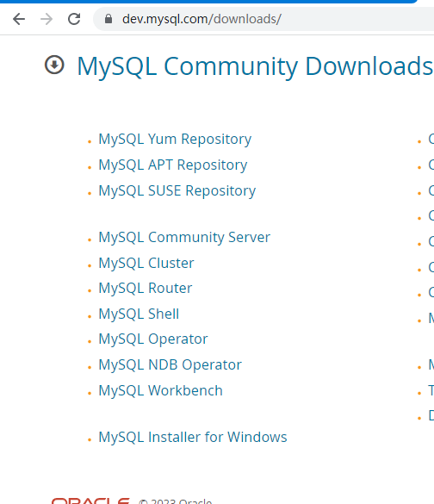Click the download circle icon beside the heading

pos(54,65)
